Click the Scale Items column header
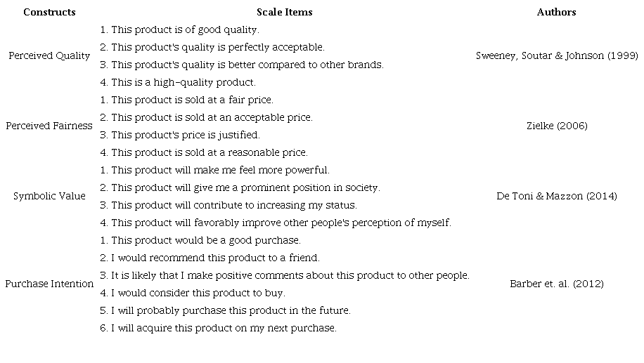 [x=284, y=12]
